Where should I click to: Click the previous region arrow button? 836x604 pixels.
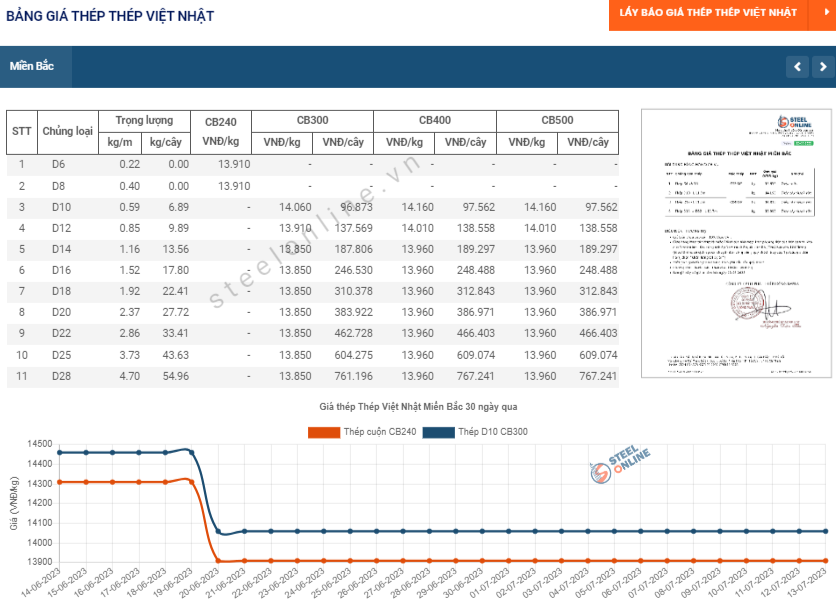[x=798, y=67]
